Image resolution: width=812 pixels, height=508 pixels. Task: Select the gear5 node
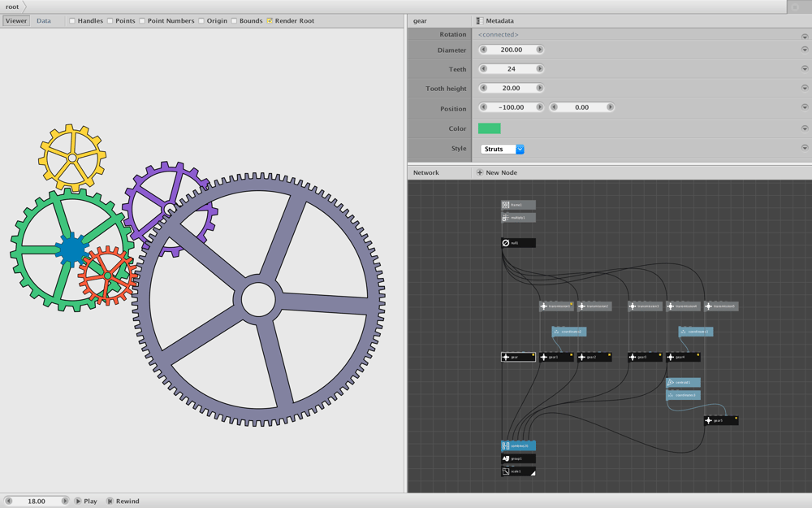coord(721,420)
